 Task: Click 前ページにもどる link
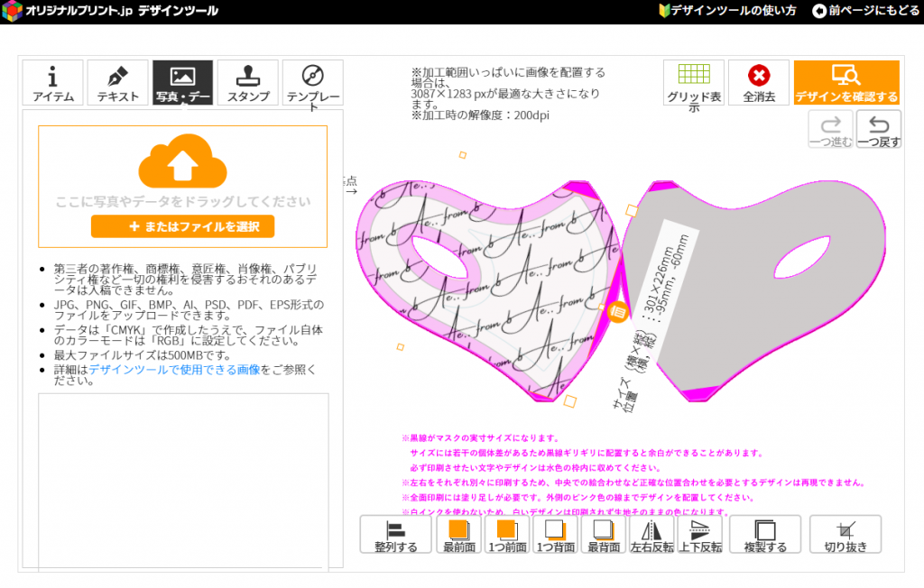pyautogui.click(x=865, y=11)
